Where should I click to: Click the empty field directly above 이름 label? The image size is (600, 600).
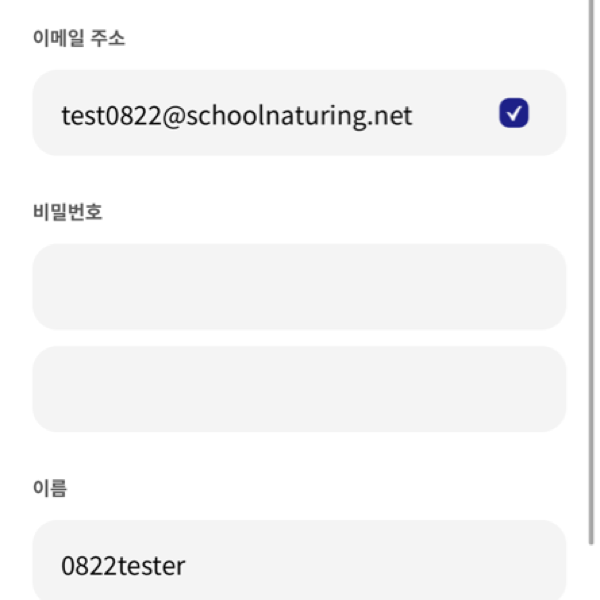pyautogui.click(x=299, y=389)
